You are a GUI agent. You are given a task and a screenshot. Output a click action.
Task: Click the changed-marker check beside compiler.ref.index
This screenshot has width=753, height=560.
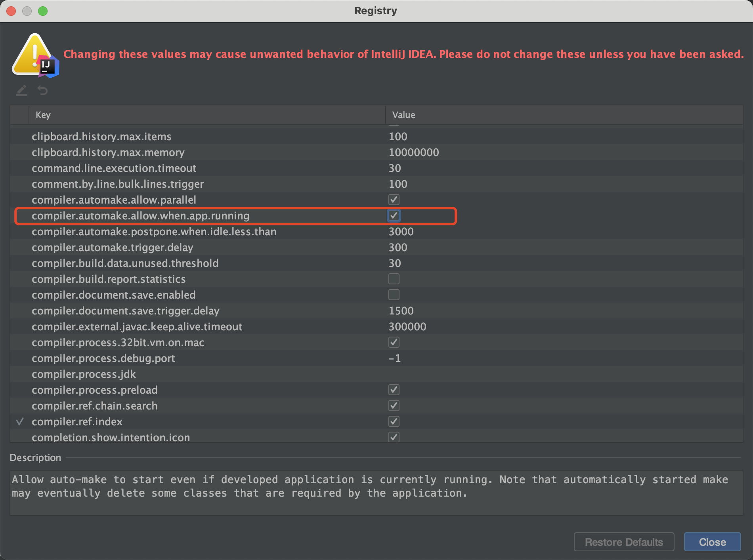(20, 421)
